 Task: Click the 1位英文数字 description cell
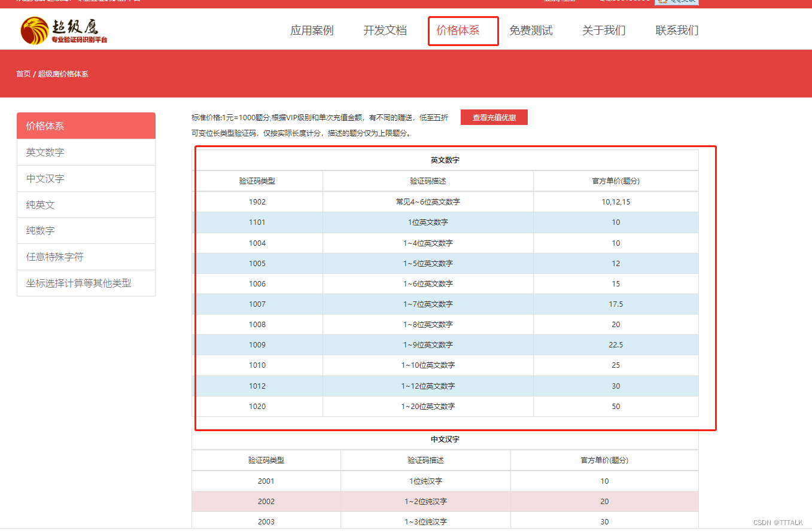tap(428, 222)
